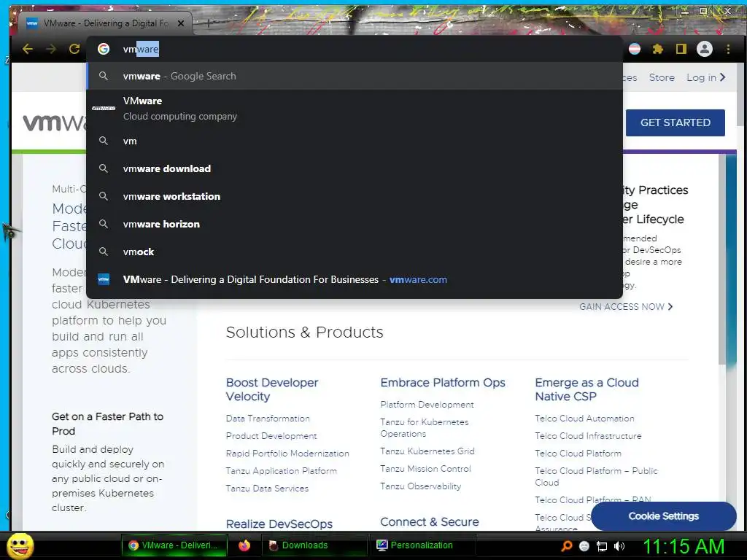Click the browser forward arrow
The width and height of the screenshot is (747, 560).
point(51,49)
